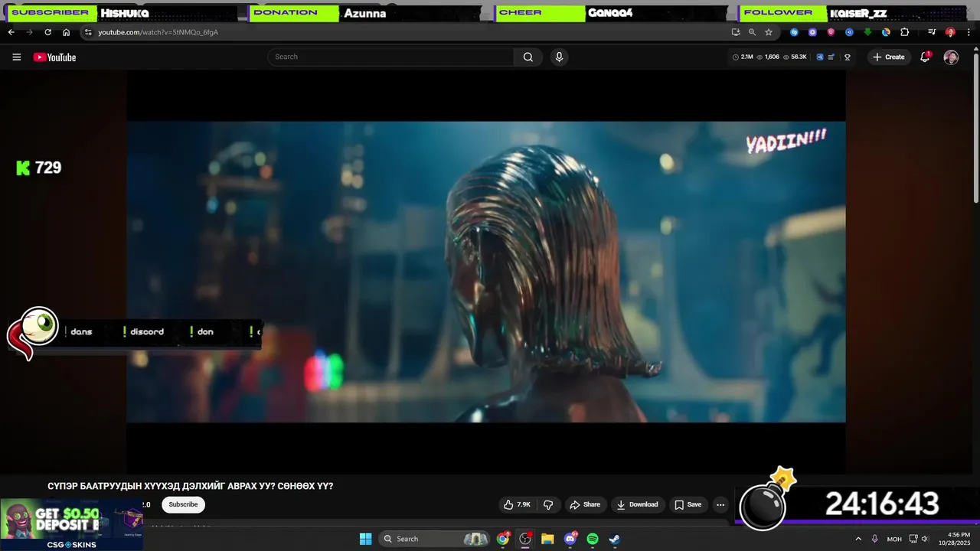Open Chrome from the taskbar

pyautogui.click(x=503, y=539)
